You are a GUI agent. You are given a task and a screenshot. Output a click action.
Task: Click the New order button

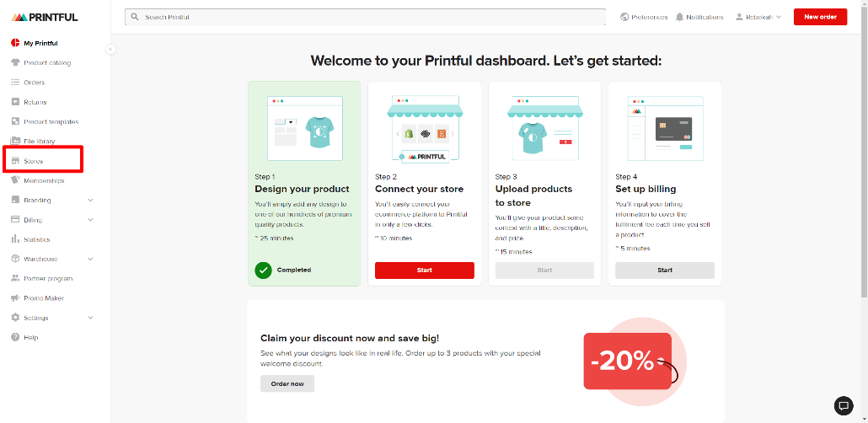[x=820, y=17]
